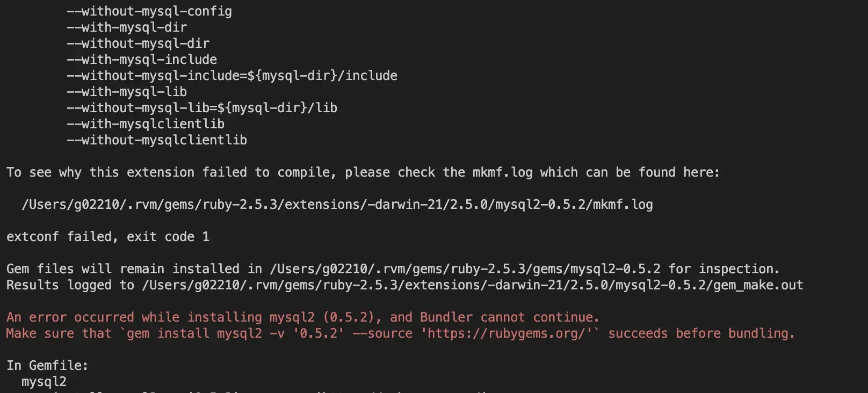Click the --without-mysql-config option line
Image resolution: width=868 pixels, height=393 pixels.
[149, 11]
